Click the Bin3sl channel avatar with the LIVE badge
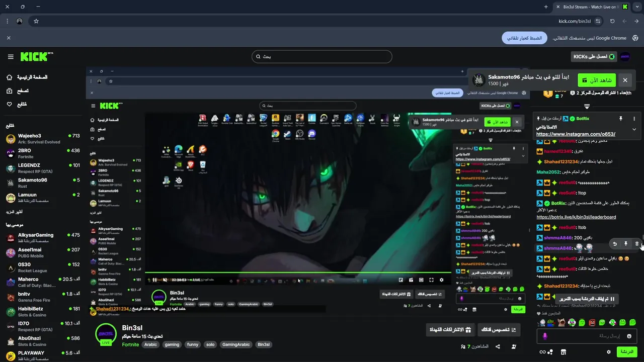The image size is (644, 362). click(106, 335)
